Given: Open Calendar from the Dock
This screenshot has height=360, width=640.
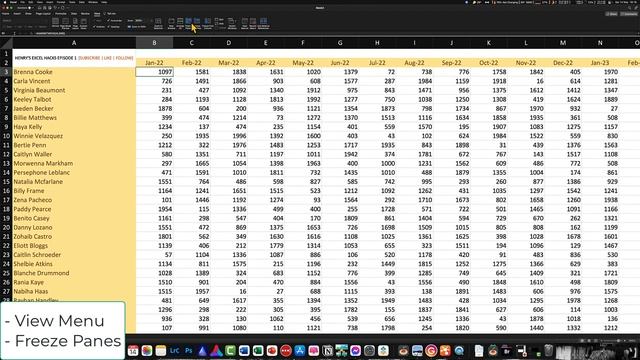Looking at the screenshot, I should (133, 351).
